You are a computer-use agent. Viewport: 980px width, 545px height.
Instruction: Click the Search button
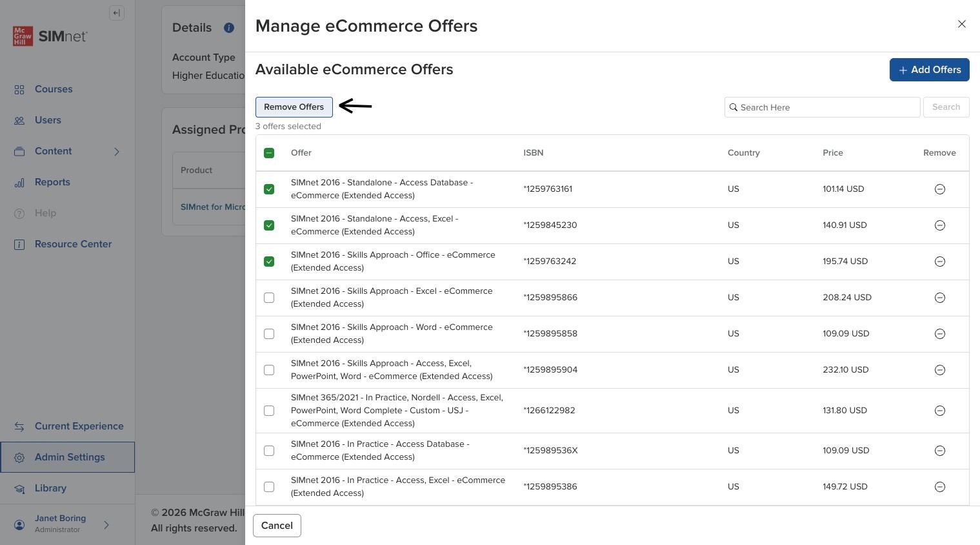coord(946,107)
